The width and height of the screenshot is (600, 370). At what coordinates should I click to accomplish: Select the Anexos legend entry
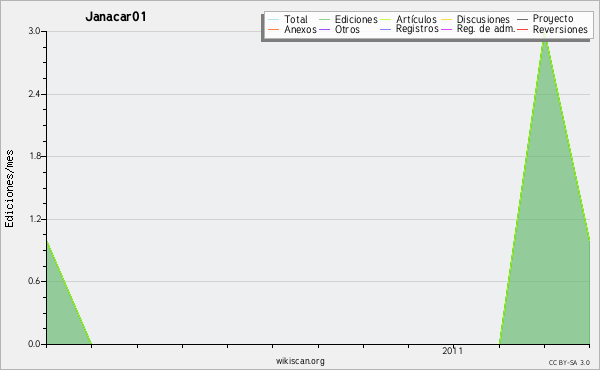pyautogui.click(x=292, y=29)
